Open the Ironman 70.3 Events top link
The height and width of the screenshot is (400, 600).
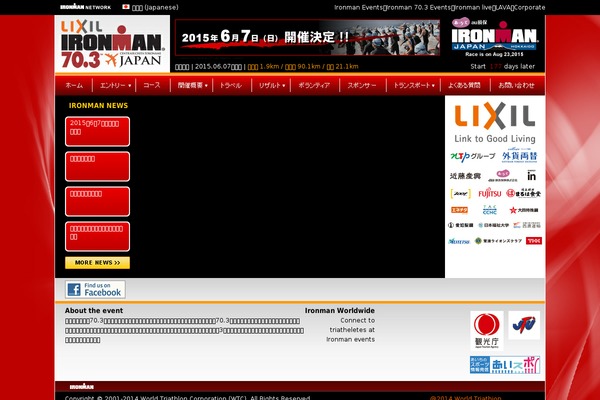(418, 7)
